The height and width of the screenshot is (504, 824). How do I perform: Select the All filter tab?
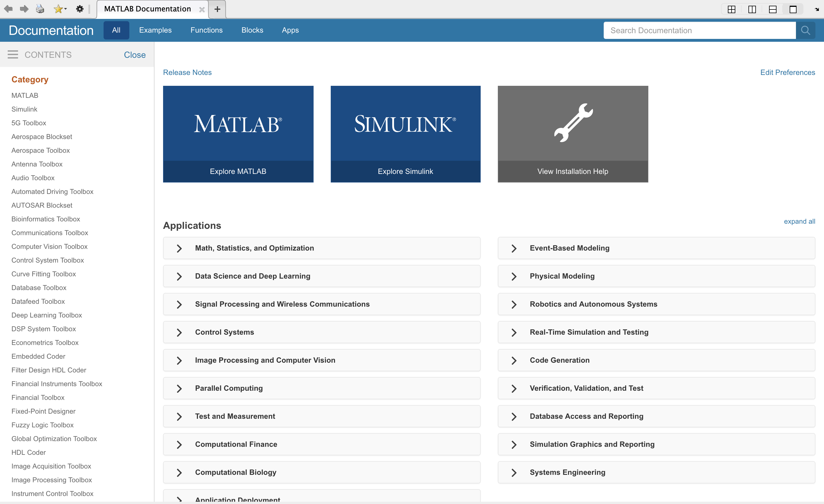[116, 30]
